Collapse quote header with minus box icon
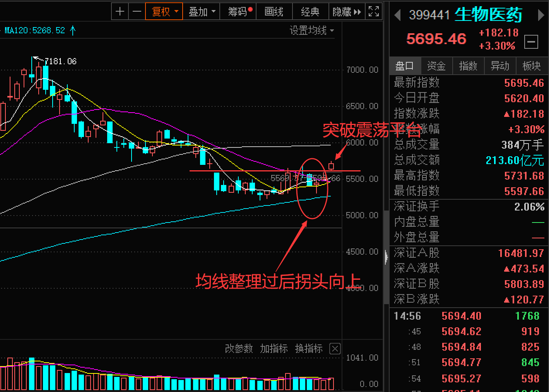The image size is (549, 392). pyautogui.click(x=531, y=41)
